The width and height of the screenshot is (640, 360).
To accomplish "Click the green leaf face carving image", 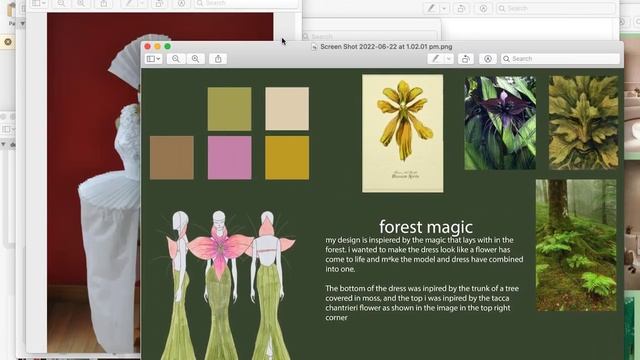I will click(x=583, y=122).
